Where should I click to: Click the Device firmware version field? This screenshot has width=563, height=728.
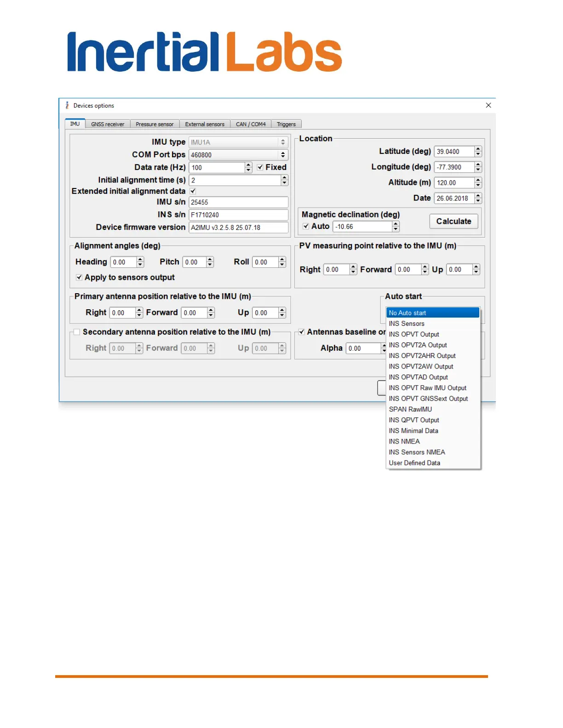(x=238, y=227)
